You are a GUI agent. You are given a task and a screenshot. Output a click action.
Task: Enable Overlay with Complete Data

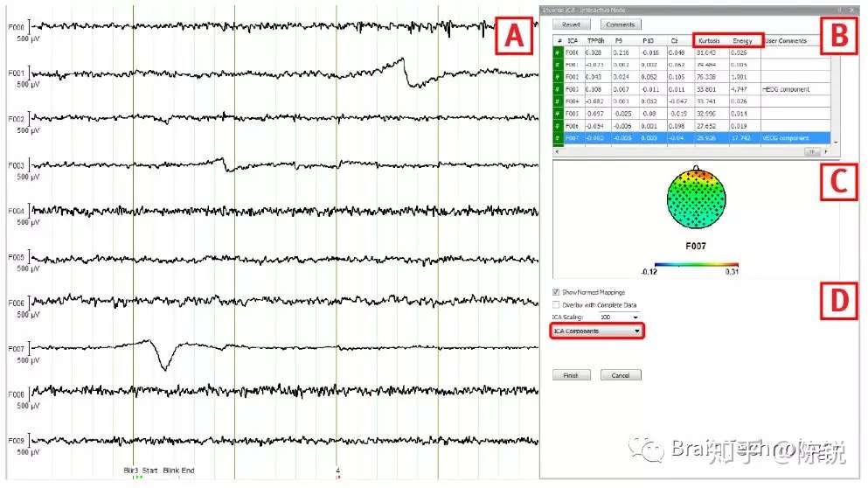[556, 304]
